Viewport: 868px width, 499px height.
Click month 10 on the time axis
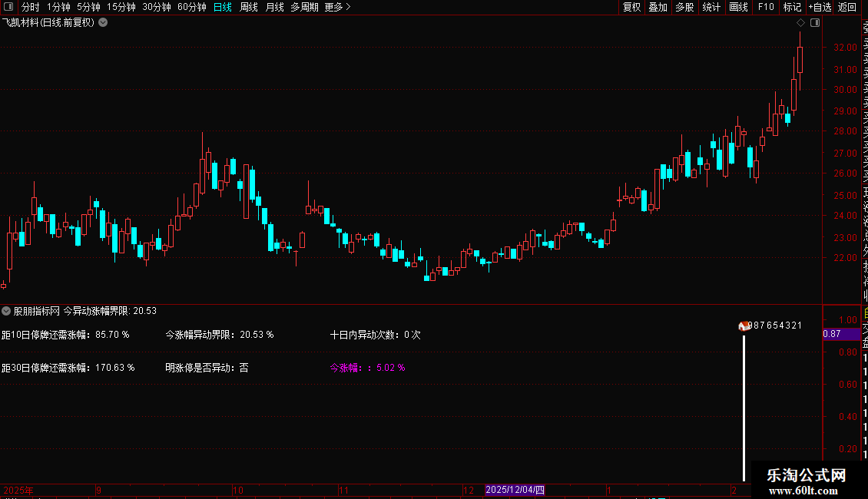(x=238, y=490)
